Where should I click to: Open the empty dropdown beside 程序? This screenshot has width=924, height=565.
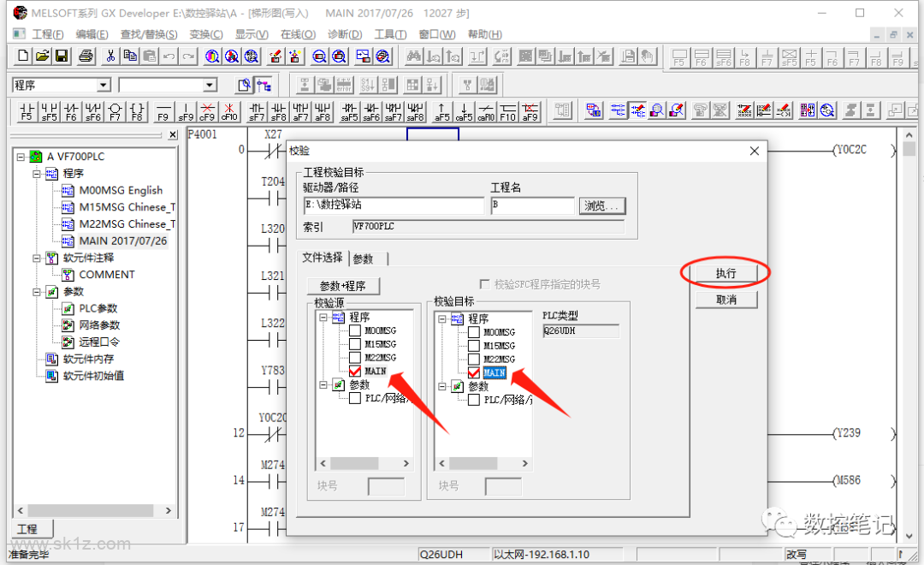(210, 86)
